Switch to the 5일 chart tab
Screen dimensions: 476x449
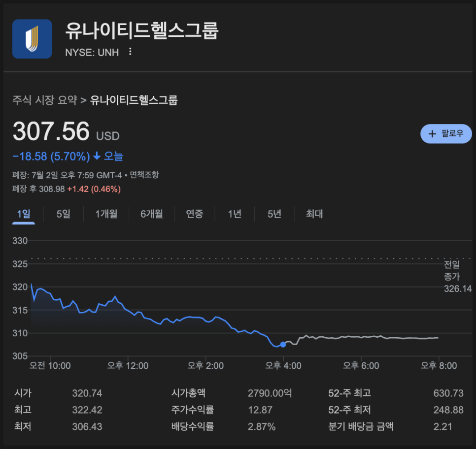click(64, 214)
